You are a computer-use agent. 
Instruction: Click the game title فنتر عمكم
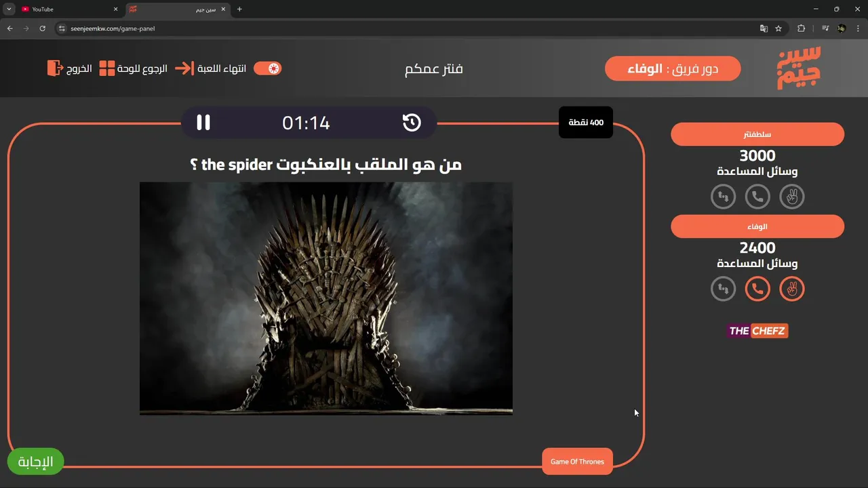click(434, 68)
